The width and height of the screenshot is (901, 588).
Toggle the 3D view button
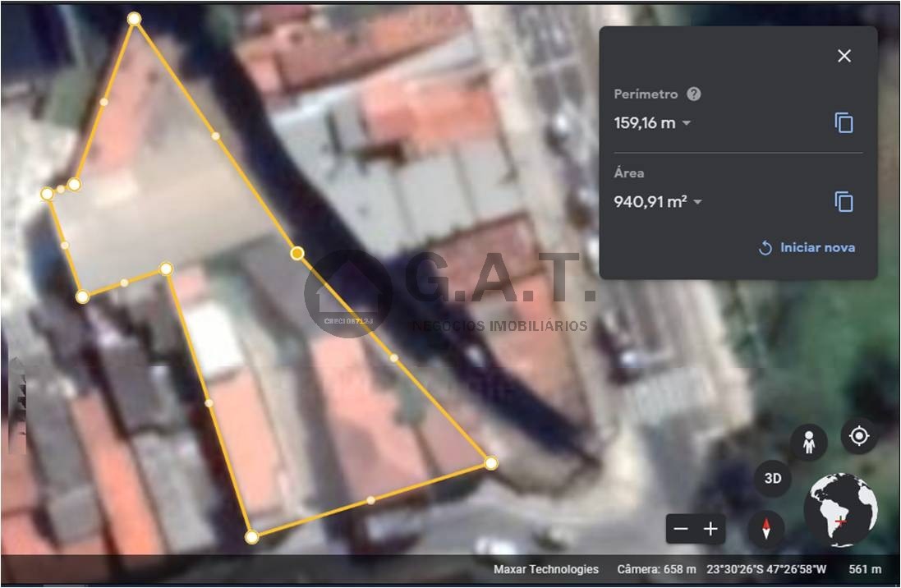coord(773,479)
